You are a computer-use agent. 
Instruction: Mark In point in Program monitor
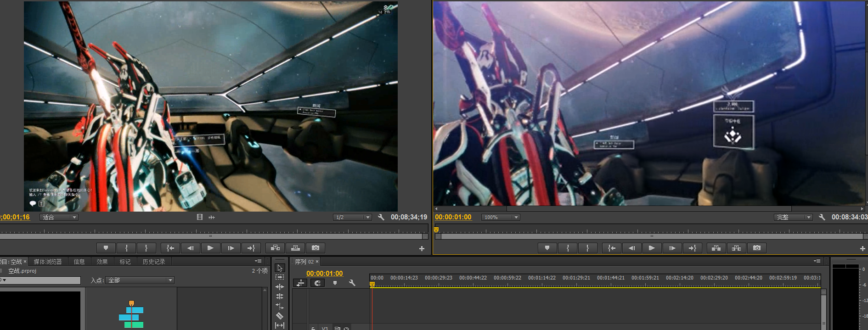point(568,248)
